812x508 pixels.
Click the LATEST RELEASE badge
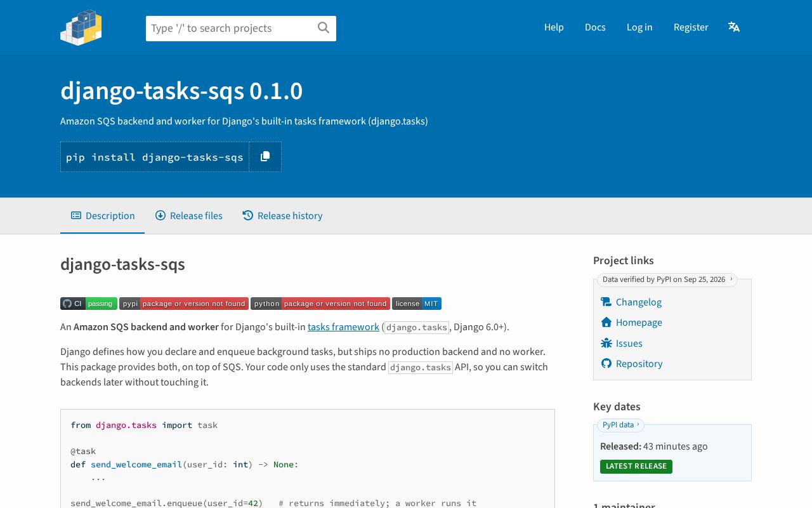pos(636,466)
